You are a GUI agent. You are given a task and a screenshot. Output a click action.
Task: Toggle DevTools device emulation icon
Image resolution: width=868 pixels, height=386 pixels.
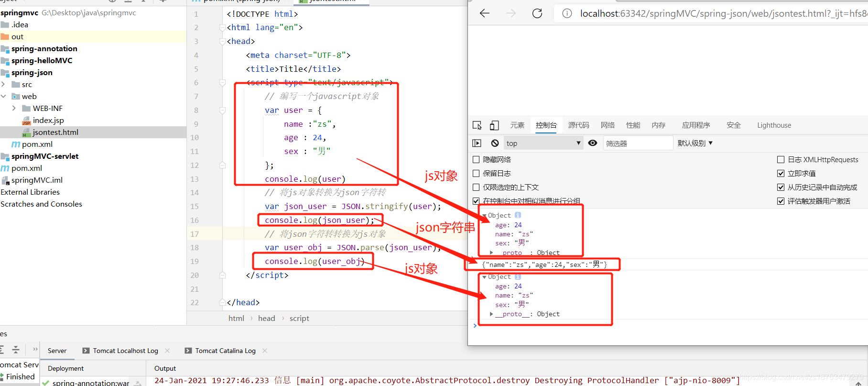[x=494, y=125]
